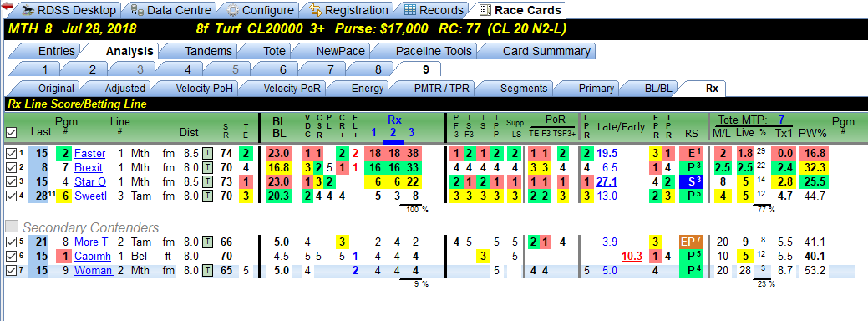Open the Brexit horse link
The image size is (868, 321).
(89, 167)
